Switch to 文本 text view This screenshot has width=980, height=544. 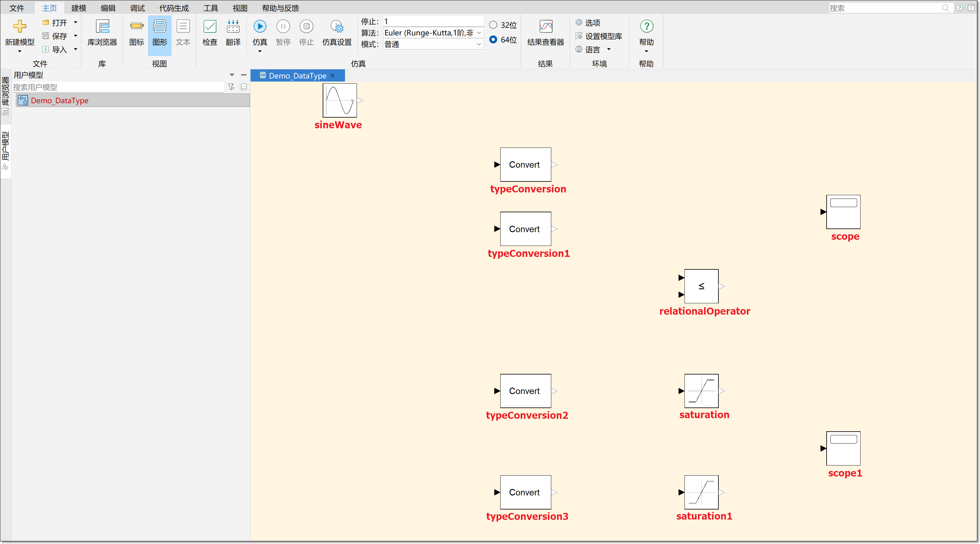click(183, 33)
